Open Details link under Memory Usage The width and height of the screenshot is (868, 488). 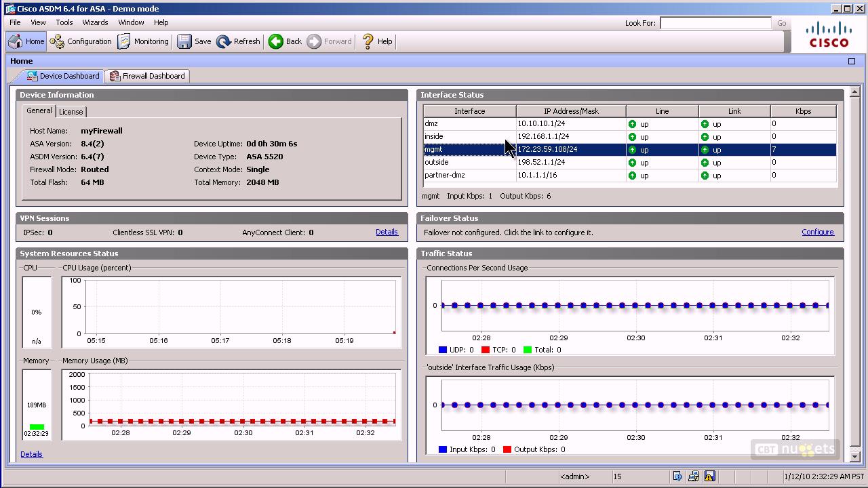tap(31, 454)
